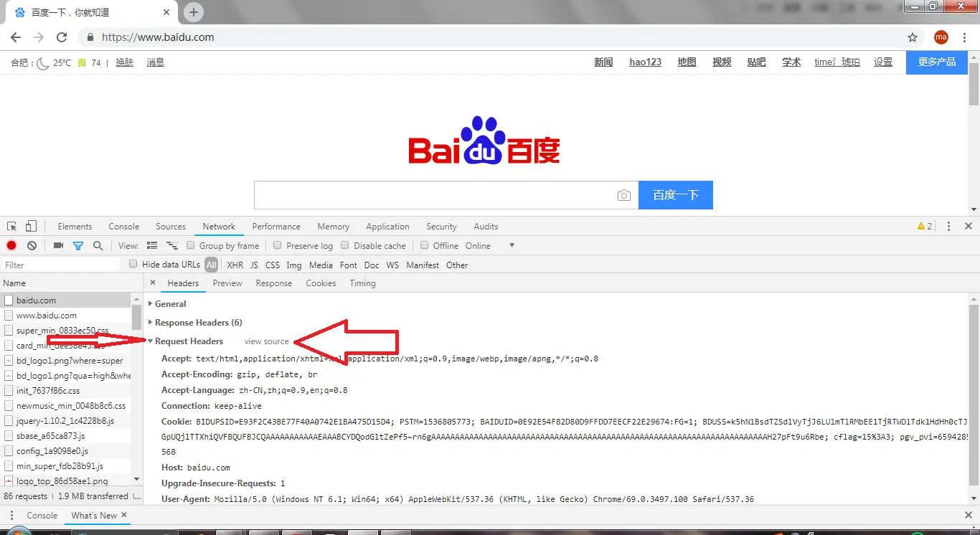Focus the network Filter text field
Viewport: 980px width, 535px height.
[61, 265]
